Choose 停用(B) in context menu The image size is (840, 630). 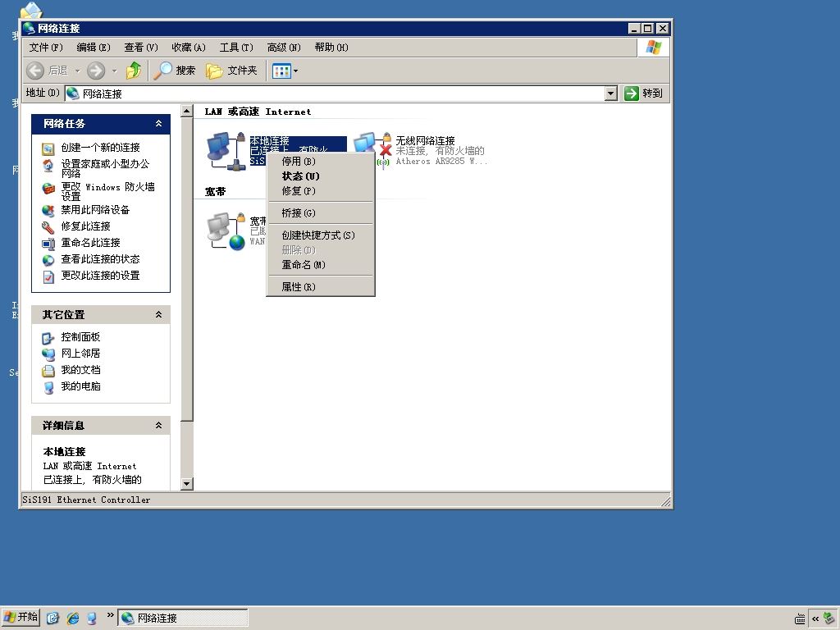point(321,162)
